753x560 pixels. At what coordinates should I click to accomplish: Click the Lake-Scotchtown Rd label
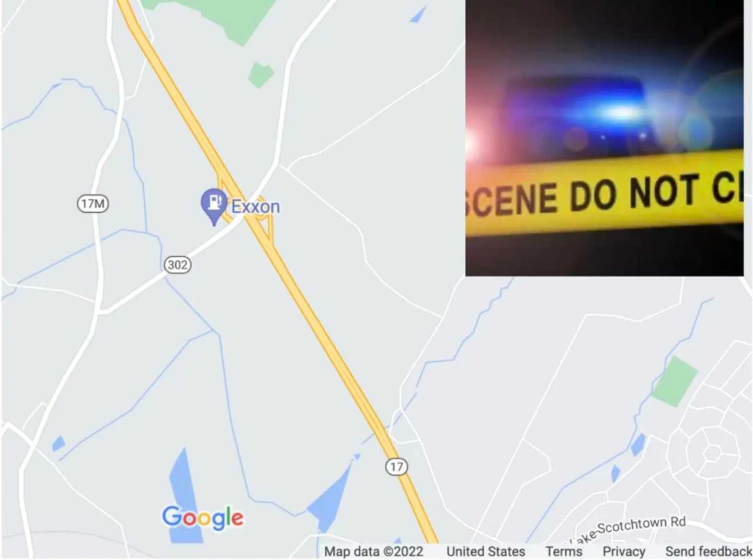click(627, 529)
